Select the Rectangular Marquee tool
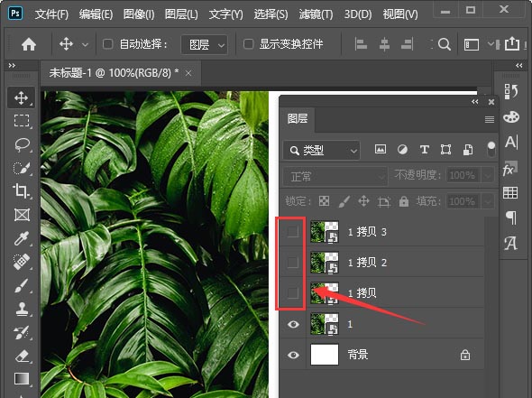Viewport: 532px width, 398px height. [22, 121]
